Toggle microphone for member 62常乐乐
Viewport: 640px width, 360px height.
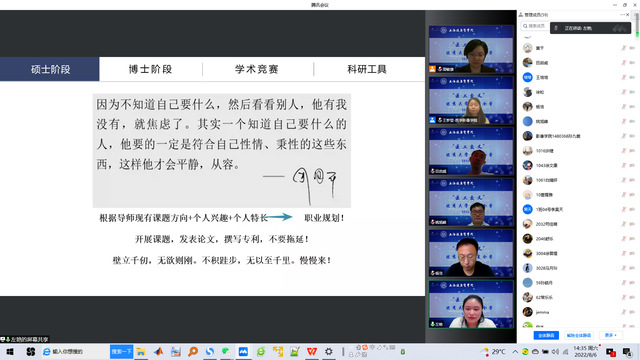click(x=624, y=297)
